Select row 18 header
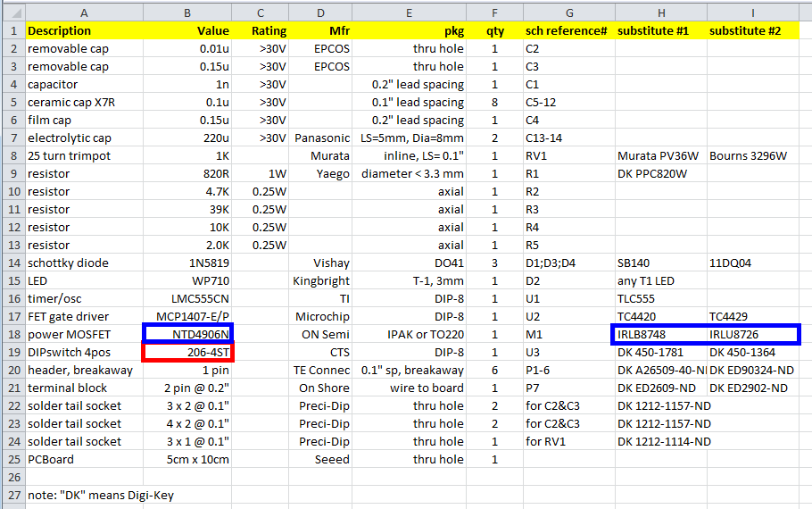Image resolution: width=812 pixels, height=509 pixels. (x=14, y=334)
